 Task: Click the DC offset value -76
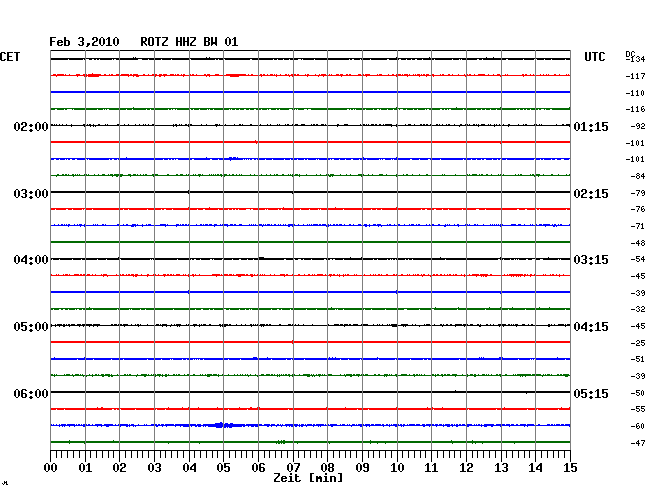coord(638,209)
